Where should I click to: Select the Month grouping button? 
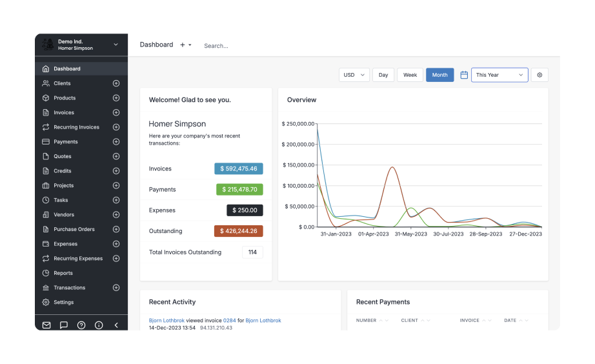coord(439,75)
